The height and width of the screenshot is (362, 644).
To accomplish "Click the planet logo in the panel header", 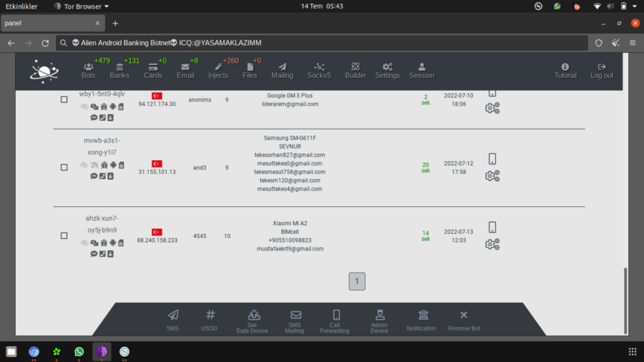I will point(45,72).
